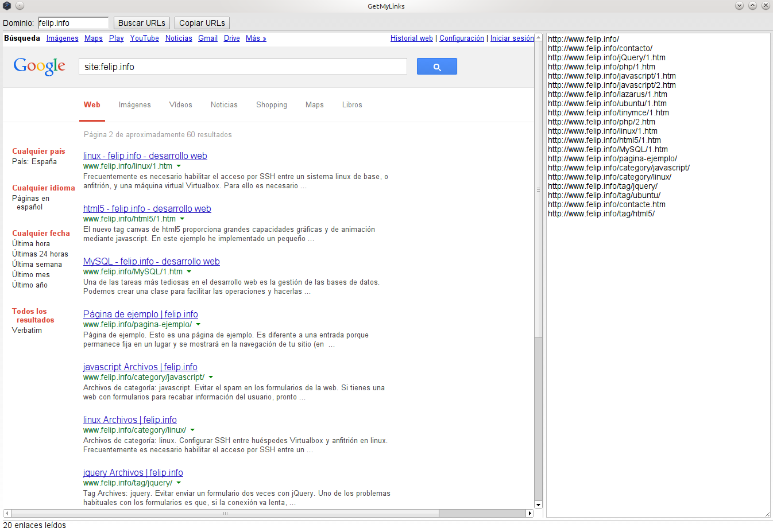Open result 'MySQL - felip.info - desarrollo web'

[x=152, y=262]
